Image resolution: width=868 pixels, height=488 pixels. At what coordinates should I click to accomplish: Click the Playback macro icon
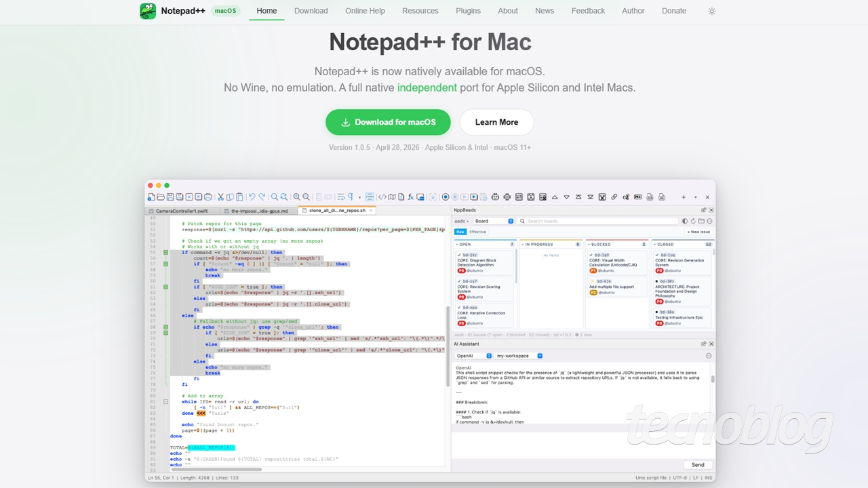click(465, 197)
